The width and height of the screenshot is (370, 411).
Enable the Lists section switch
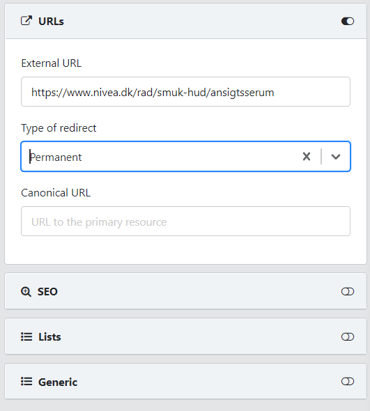click(347, 337)
